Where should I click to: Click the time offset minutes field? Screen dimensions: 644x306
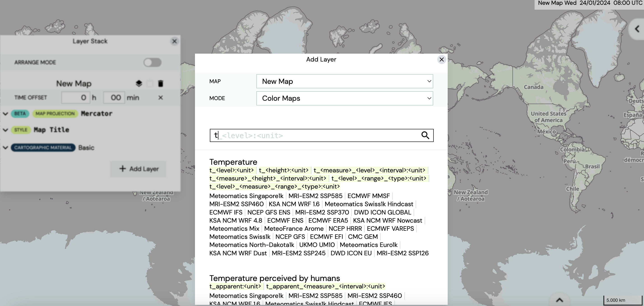(x=114, y=98)
